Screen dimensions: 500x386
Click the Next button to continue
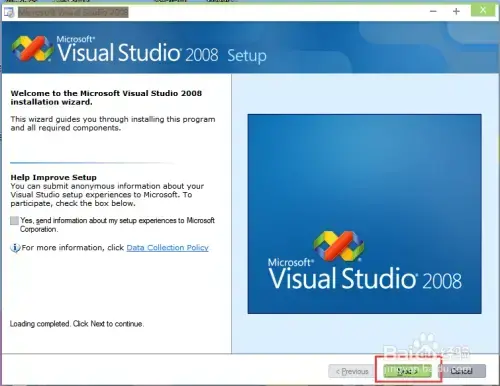coord(407,371)
